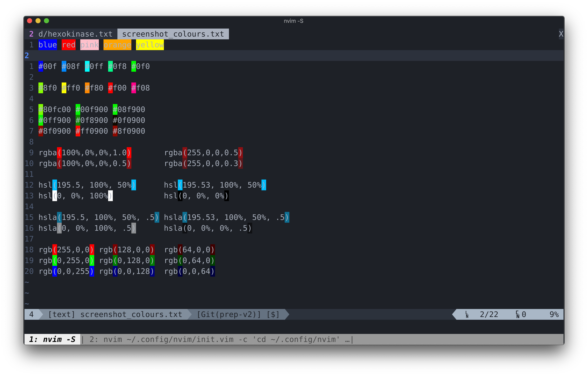Click the pink highlighted text
The width and height of the screenshot is (588, 376).
pos(89,45)
